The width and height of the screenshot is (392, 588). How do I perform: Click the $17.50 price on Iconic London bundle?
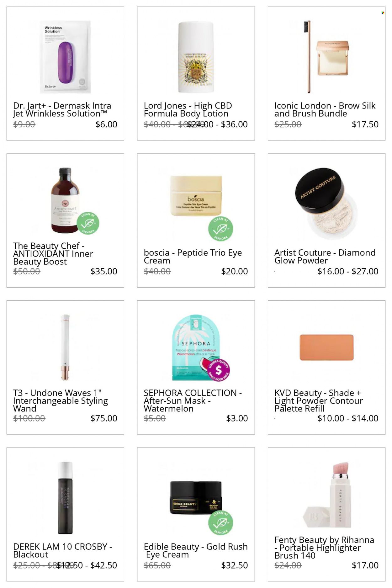(365, 124)
